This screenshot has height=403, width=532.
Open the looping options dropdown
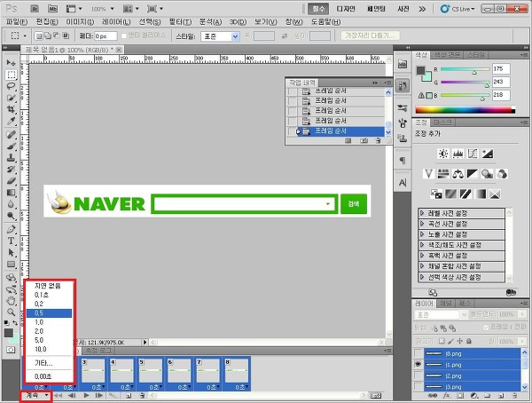[x=36, y=396]
